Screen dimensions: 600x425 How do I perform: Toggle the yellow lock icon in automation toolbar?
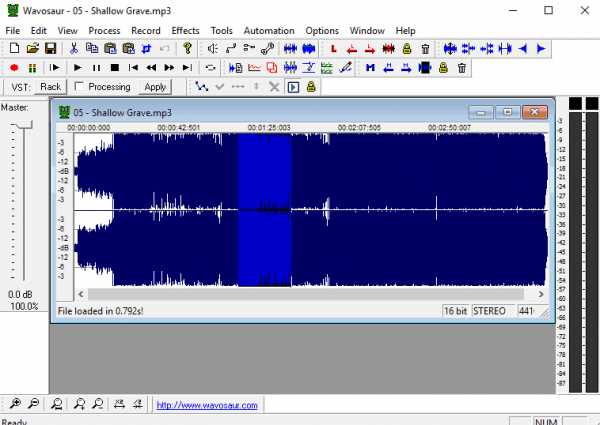311,87
